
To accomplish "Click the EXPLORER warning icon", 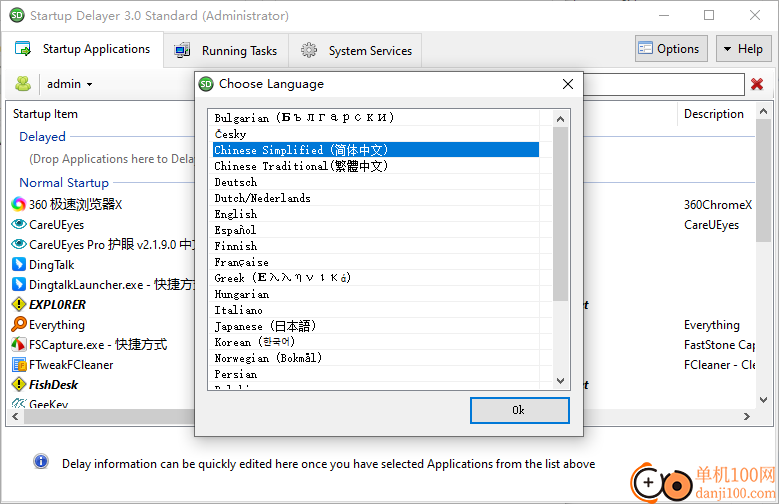I will pyautogui.click(x=18, y=304).
